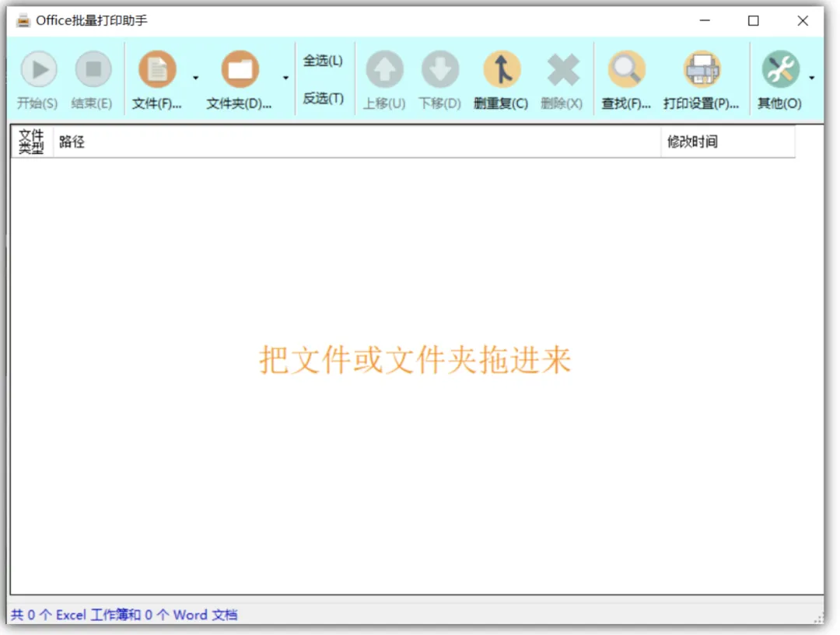Invert selection with 反选(T)

point(323,99)
